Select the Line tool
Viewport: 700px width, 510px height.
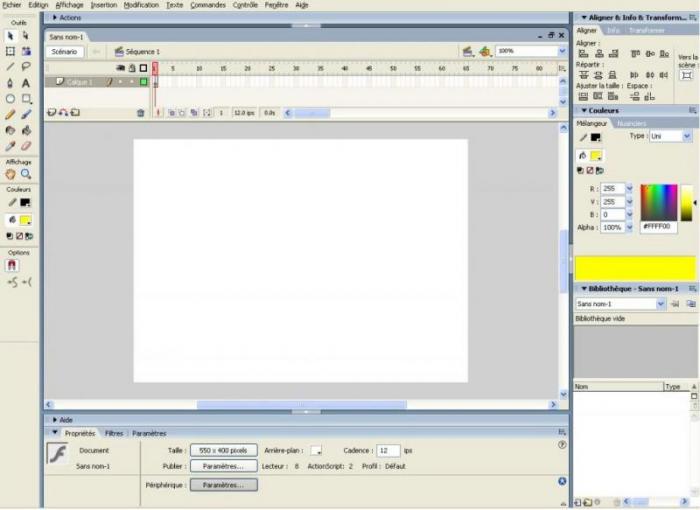click(10, 67)
